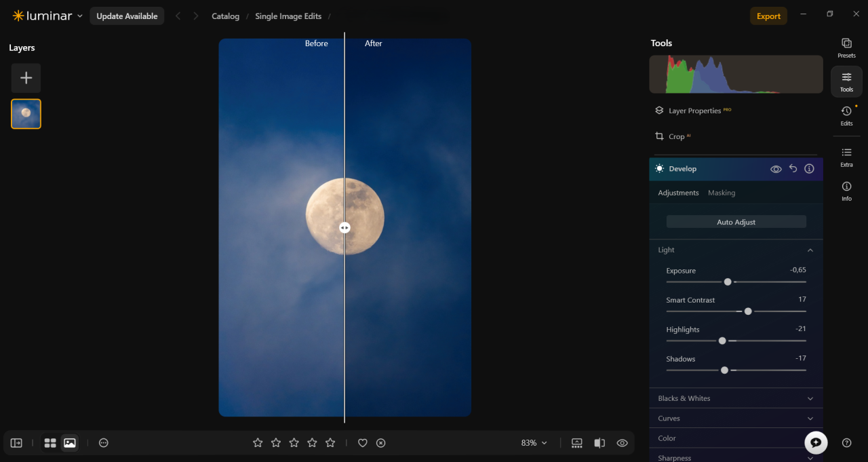Click the Smart Contrast value 17

802,299
